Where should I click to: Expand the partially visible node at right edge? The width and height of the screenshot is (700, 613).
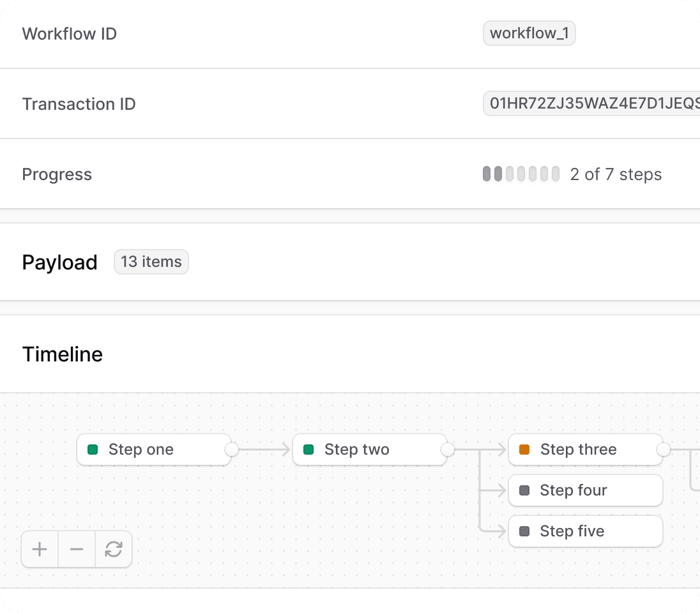[696, 450]
